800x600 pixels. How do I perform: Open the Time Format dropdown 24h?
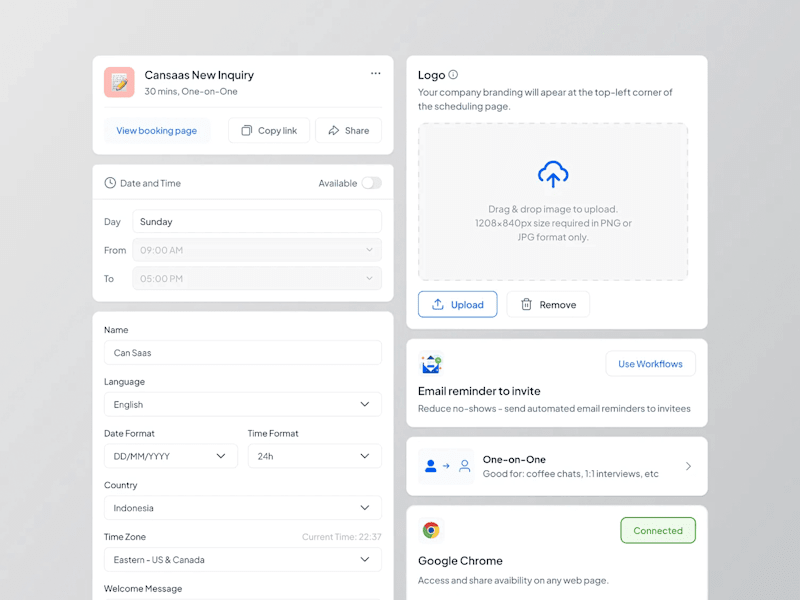pyautogui.click(x=314, y=456)
